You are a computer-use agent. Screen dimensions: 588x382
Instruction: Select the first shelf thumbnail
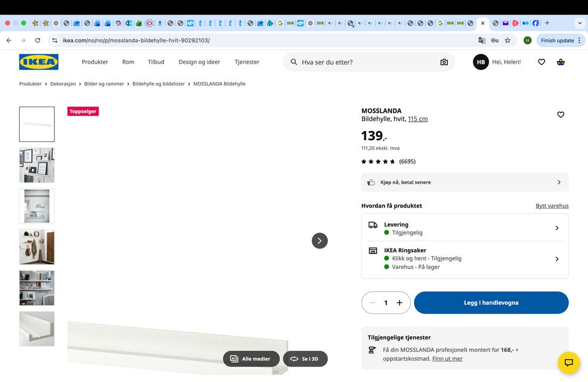(x=37, y=124)
